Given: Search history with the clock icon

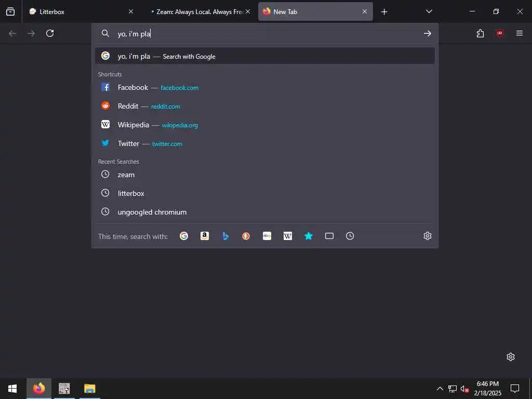Looking at the screenshot, I should [350, 236].
